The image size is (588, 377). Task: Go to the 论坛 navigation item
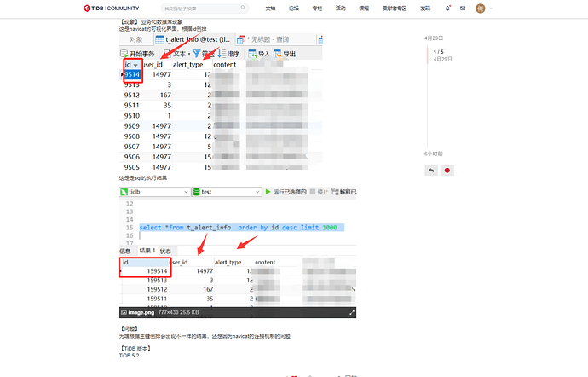[294, 9]
